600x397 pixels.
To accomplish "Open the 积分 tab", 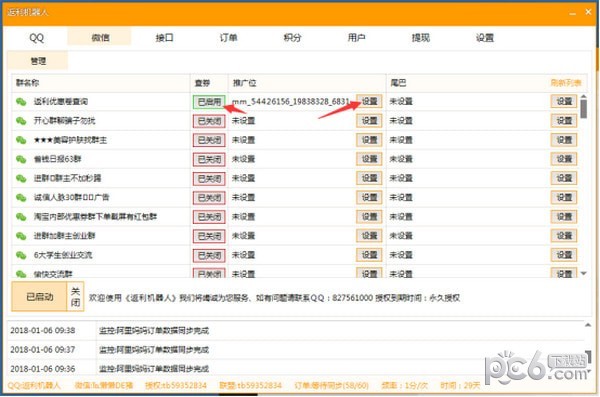I will pos(292,38).
